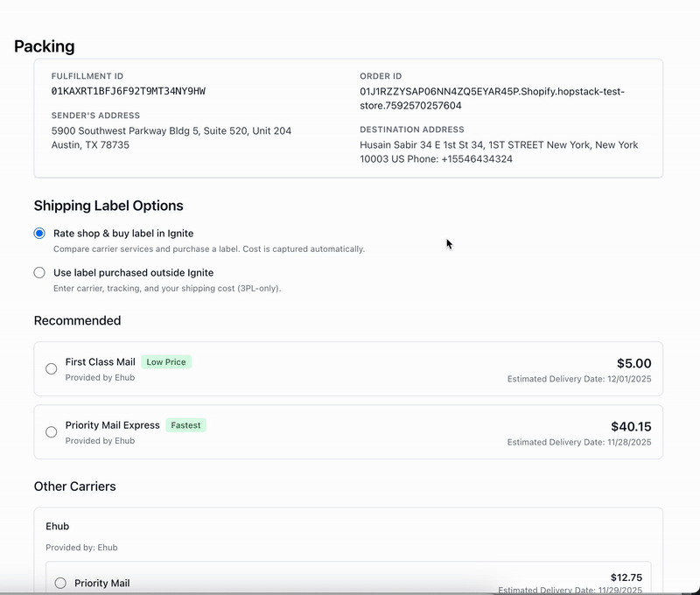Choose Use label purchased outside Ignite

click(38, 272)
